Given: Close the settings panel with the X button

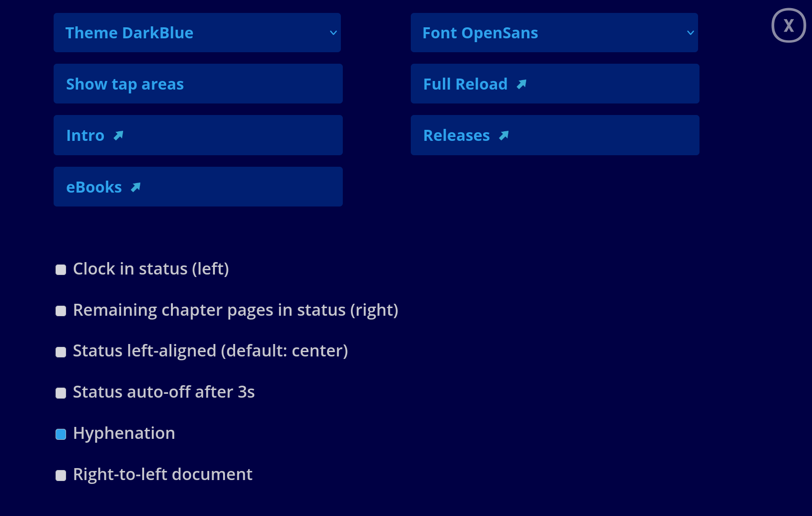Looking at the screenshot, I should pos(789,25).
